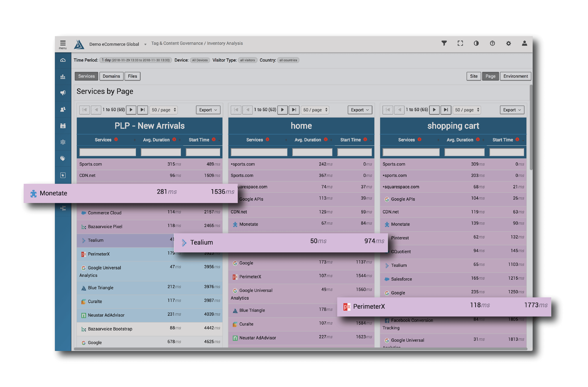Open the help question mark icon
588x387 pixels.
click(492, 43)
